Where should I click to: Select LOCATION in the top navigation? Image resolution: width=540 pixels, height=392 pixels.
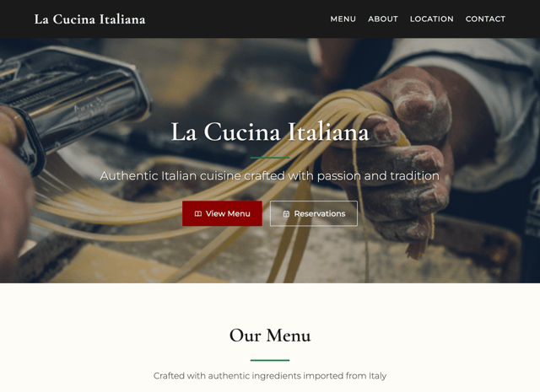pos(431,19)
